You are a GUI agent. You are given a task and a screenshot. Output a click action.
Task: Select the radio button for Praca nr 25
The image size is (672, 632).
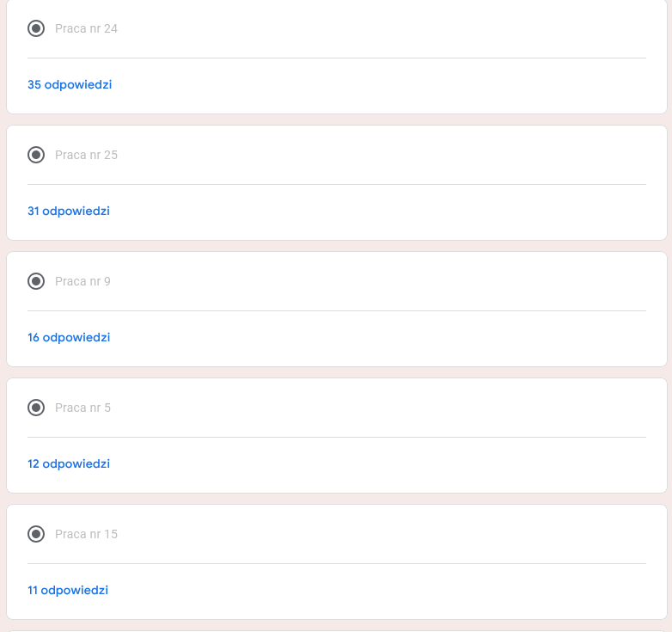[36, 155]
